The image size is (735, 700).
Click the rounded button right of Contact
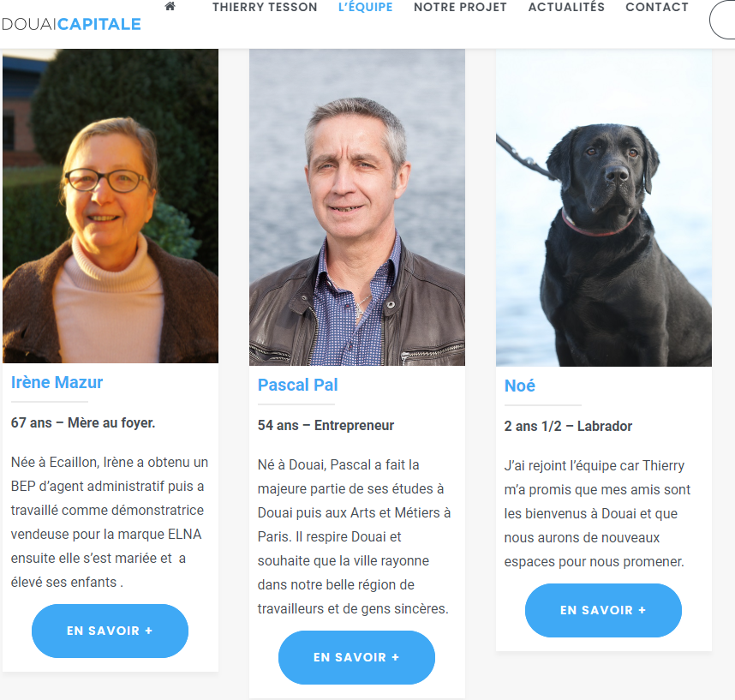click(722, 21)
